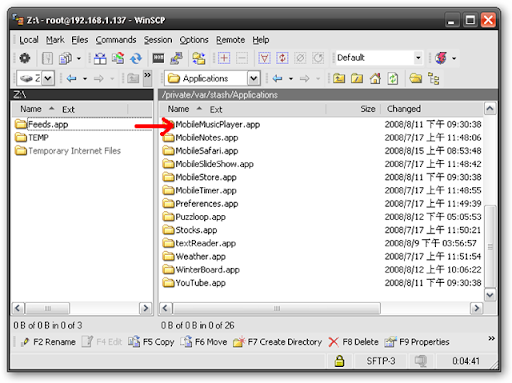The height and width of the screenshot is (383, 512).
Task: Sort remote files by Changed column
Action: 404,109
